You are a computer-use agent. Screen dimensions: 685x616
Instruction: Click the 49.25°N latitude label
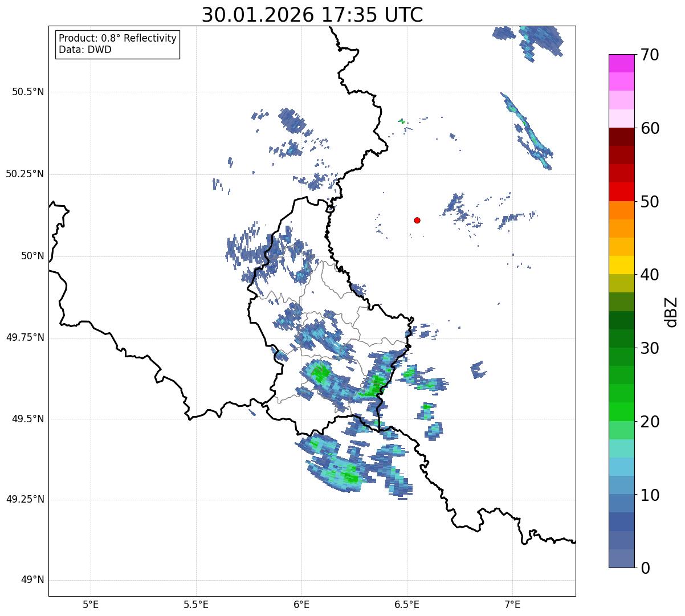tap(25, 500)
